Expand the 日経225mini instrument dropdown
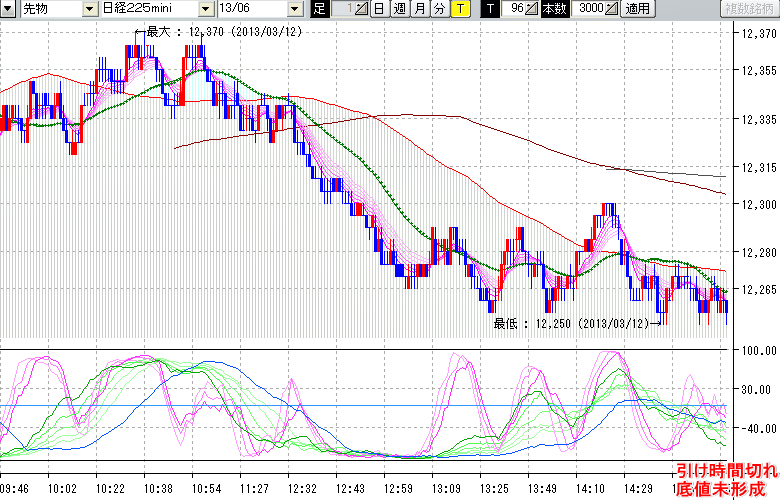This screenshot has height=500, width=780. 206,9
